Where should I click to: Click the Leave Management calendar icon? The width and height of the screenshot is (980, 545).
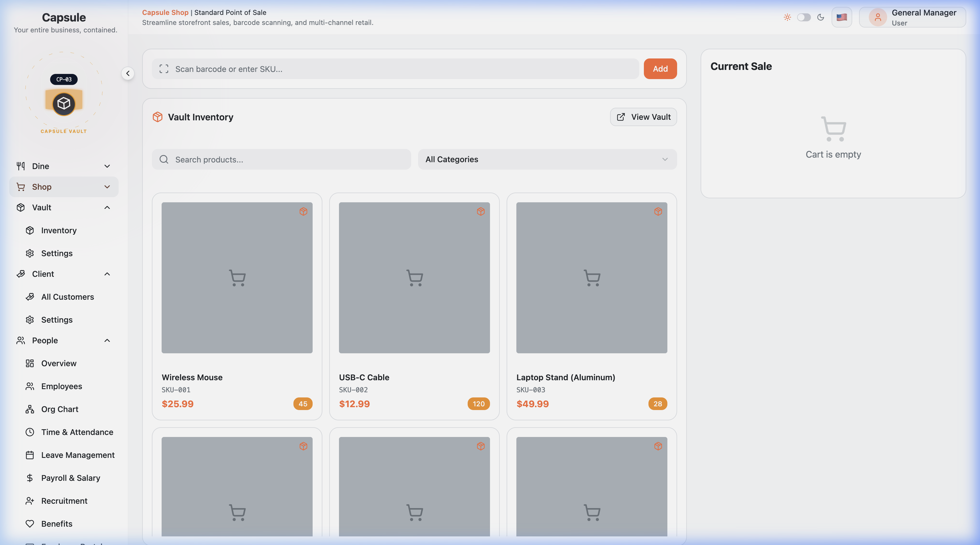click(x=30, y=455)
